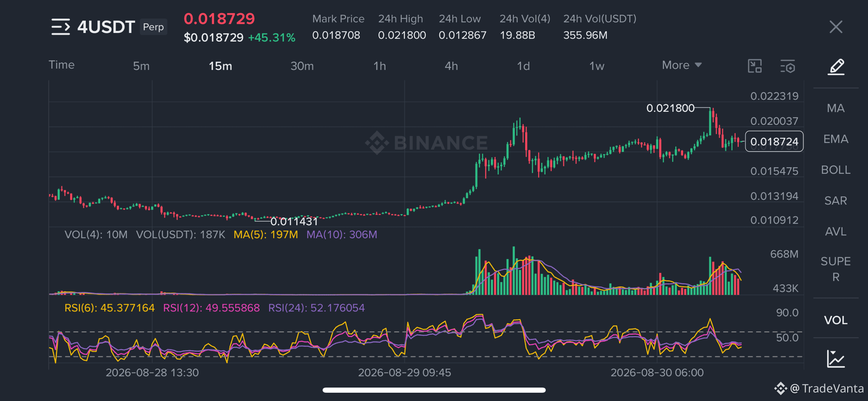This screenshot has width=868, height=401.
Task: Open the symbol list menu icon
Action: point(61,27)
